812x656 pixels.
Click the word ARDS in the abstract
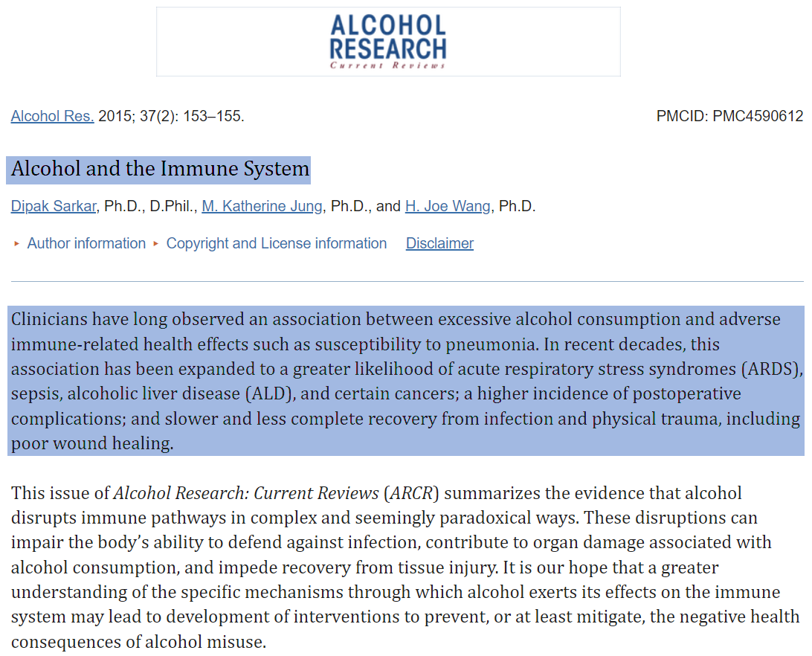point(774,370)
